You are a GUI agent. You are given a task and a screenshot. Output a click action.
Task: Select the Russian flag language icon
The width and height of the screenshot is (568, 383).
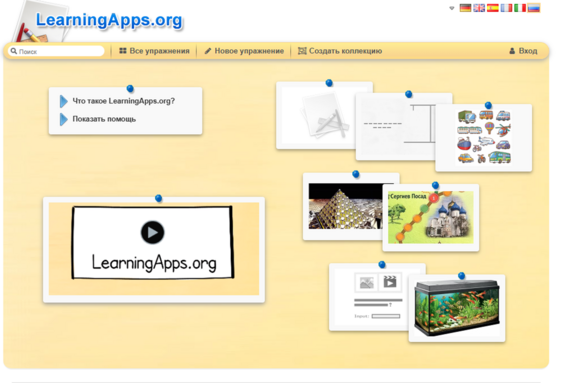point(534,8)
